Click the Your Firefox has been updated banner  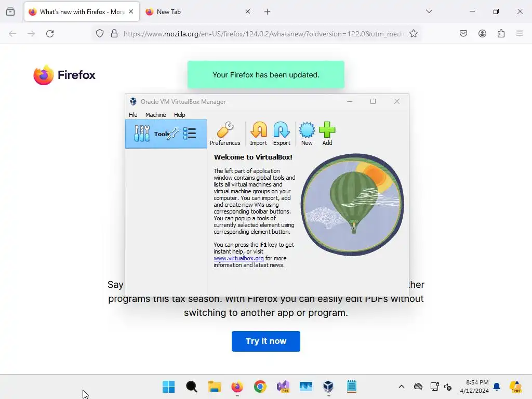pyautogui.click(x=265, y=75)
